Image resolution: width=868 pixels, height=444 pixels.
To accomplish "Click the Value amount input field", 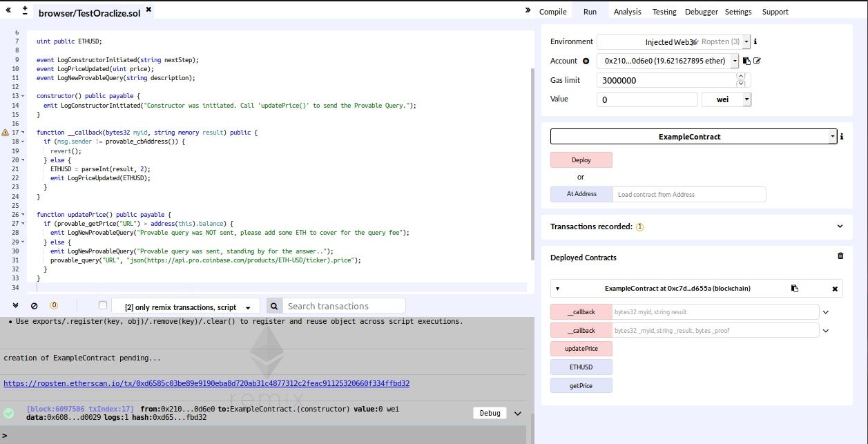I will click(x=647, y=99).
